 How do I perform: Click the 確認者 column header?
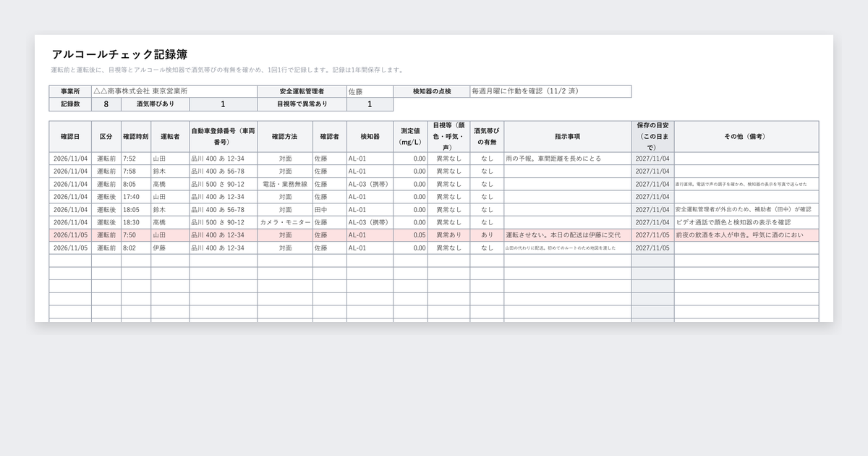pos(330,137)
